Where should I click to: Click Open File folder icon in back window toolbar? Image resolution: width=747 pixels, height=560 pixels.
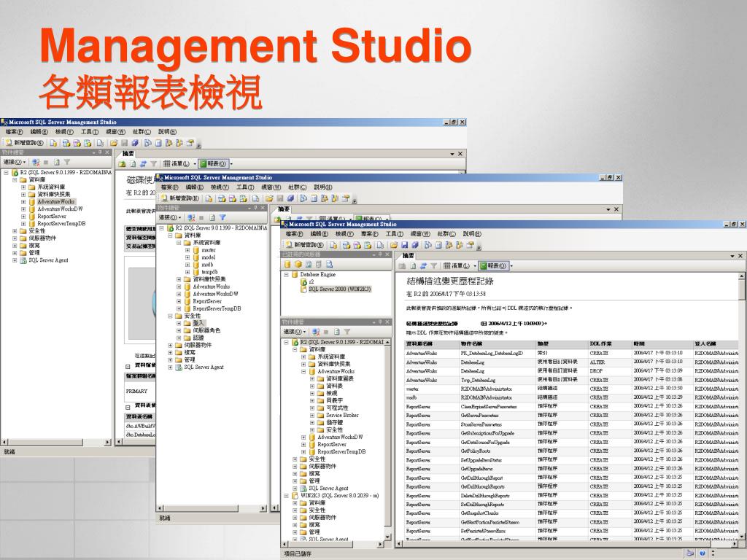(x=113, y=142)
